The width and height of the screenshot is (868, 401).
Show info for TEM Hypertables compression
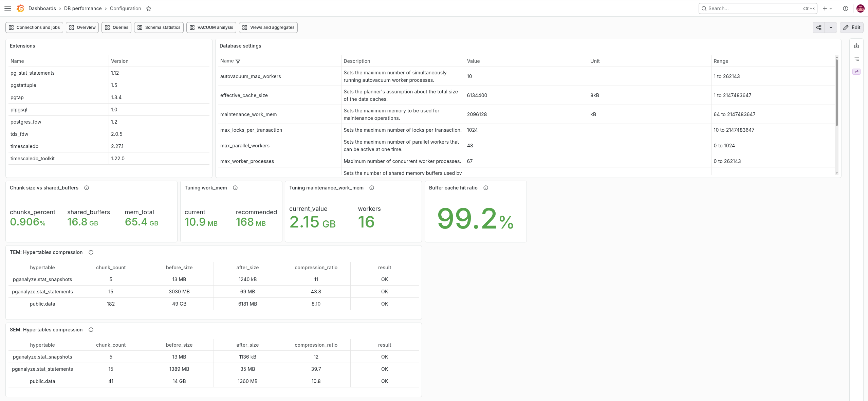click(x=91, y=252)
